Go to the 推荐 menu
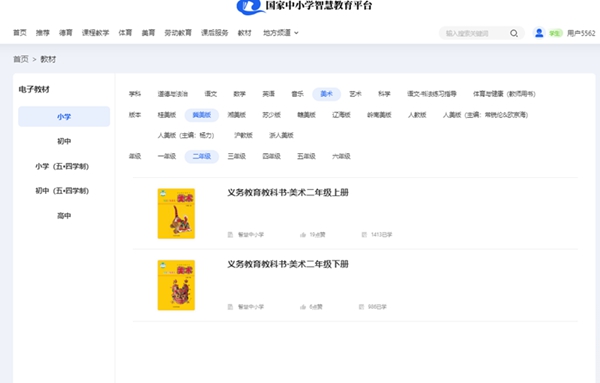The height and width of the screenshot is (383, 600). [x=43, y=33]
